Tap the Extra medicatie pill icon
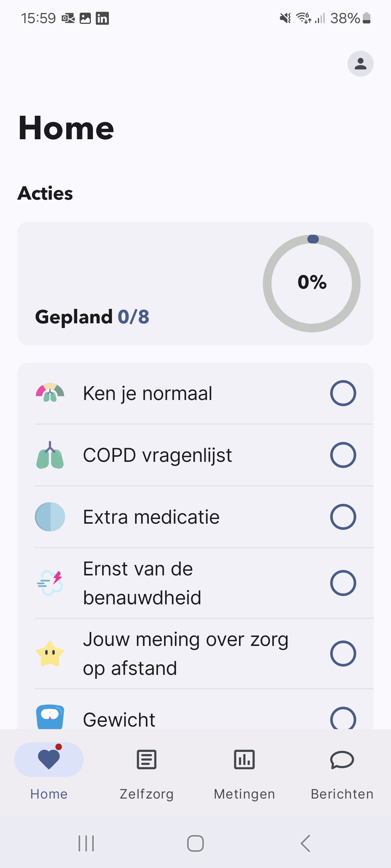The image size is (391, 868). point(50,517)
